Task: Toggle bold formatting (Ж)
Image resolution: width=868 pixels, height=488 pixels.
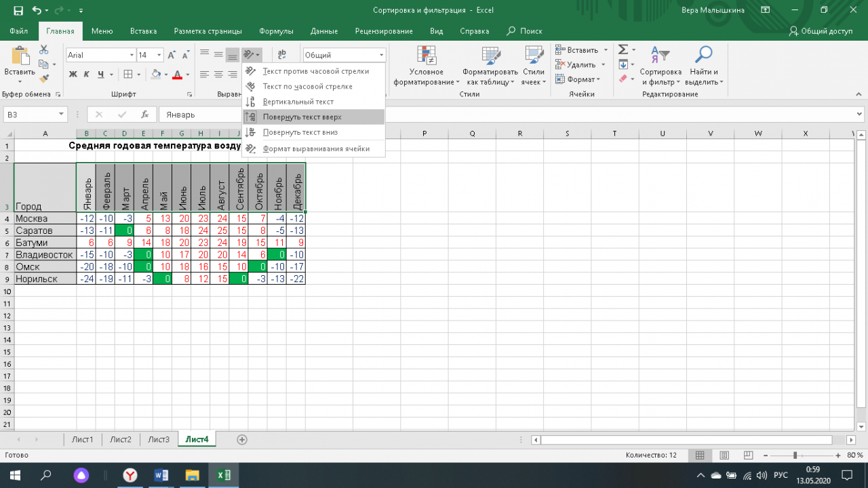Action: click(73, 75)
